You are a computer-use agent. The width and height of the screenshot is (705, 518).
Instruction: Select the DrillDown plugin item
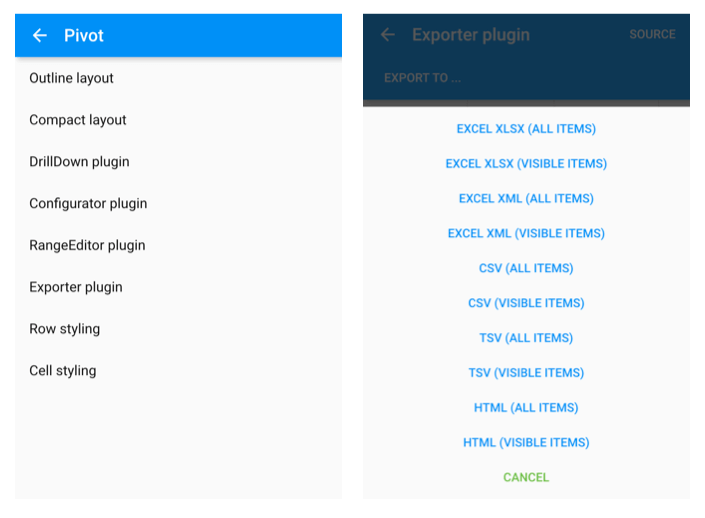point(178,162)
